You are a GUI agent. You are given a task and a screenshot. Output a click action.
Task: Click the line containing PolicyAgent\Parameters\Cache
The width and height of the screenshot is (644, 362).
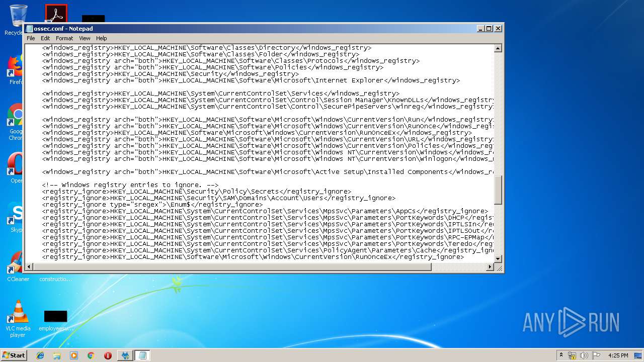point(268,250)
